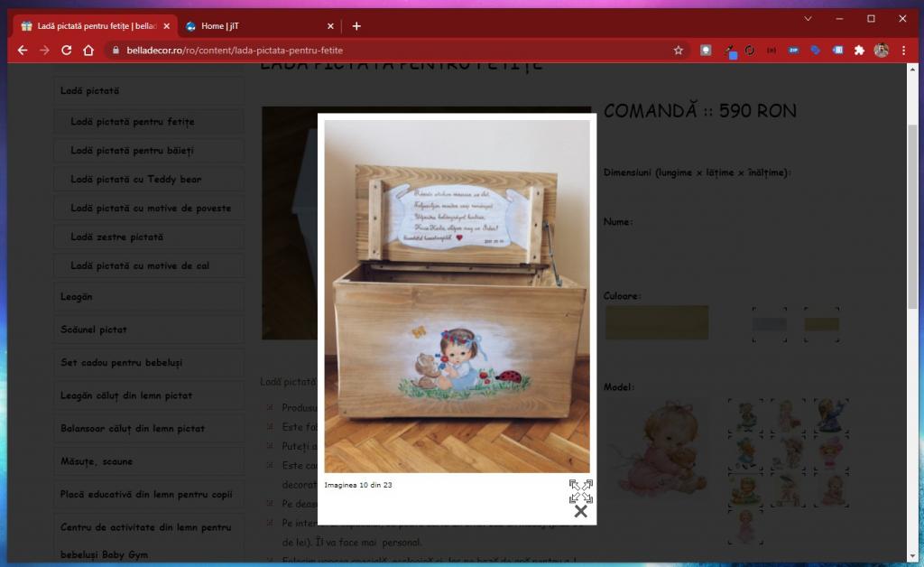Click the ZIP extension icon
This screenshot has width=924, height=567.
point(793,51)
